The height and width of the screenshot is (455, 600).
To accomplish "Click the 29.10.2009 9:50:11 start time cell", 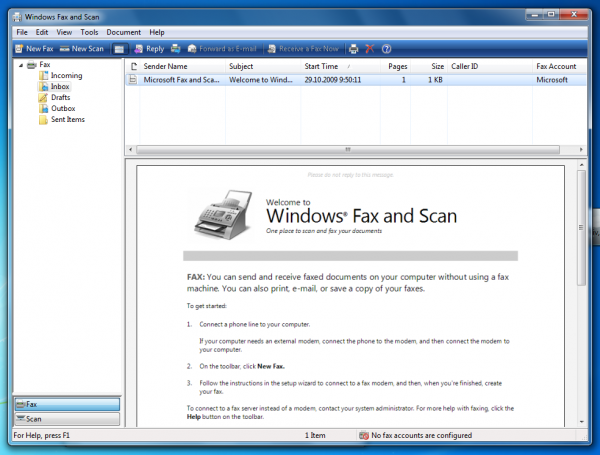I will (x=333, y=80).
